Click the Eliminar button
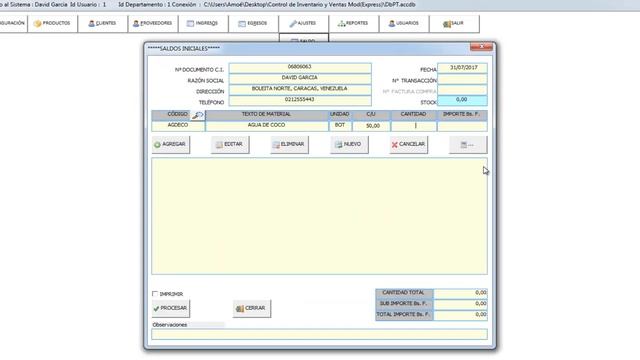This screenshot has height=360, width=640. coord(289,144)
